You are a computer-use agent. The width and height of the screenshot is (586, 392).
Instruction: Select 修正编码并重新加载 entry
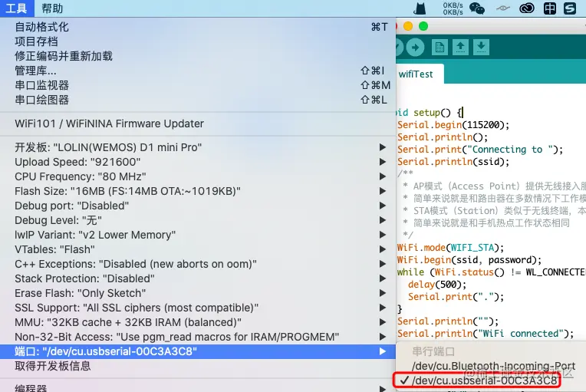[x=198, y=56]
